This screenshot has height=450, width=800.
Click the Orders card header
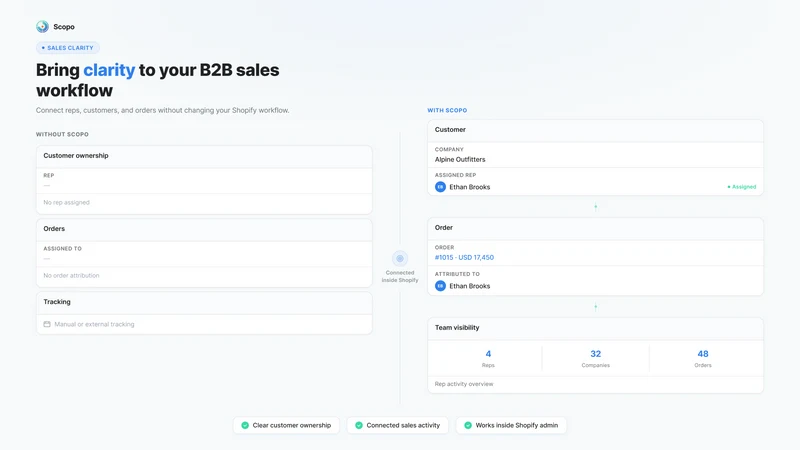click(204, 229)
